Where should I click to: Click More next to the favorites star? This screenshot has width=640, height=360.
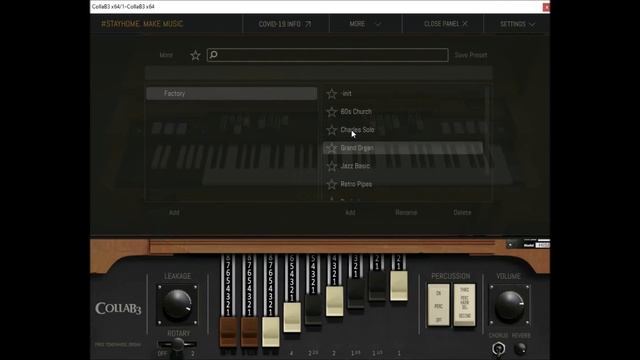(166, 55)
